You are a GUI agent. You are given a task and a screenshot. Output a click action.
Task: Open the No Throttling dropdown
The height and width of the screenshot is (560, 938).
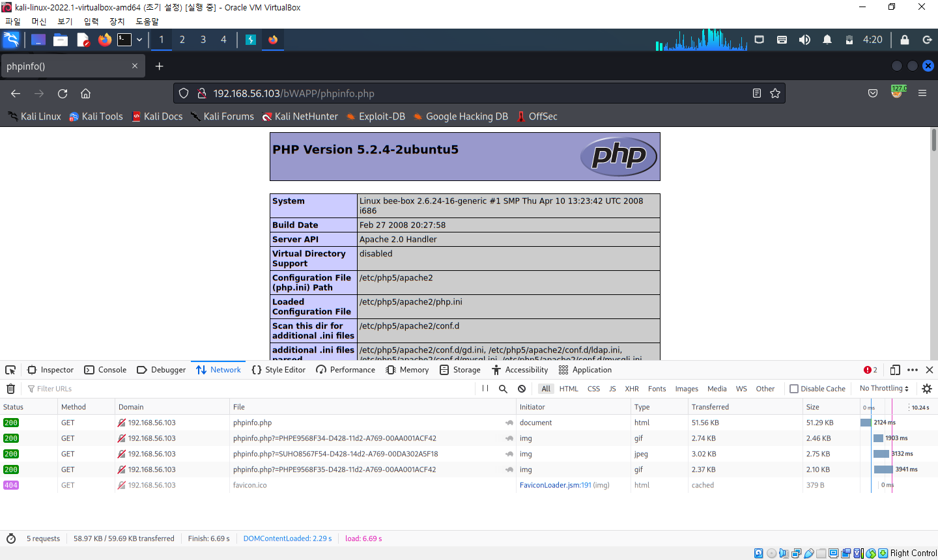[x=884, y=389]
